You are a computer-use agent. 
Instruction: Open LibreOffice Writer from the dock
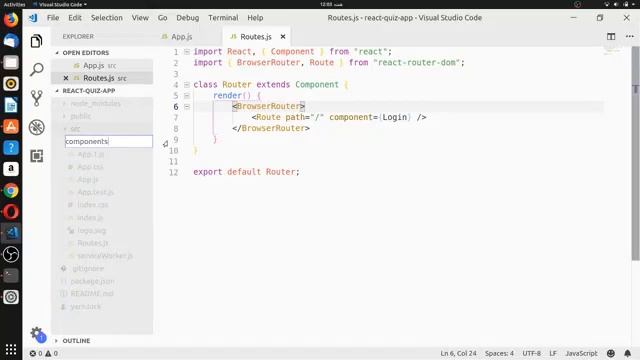(x=11, y=105)
